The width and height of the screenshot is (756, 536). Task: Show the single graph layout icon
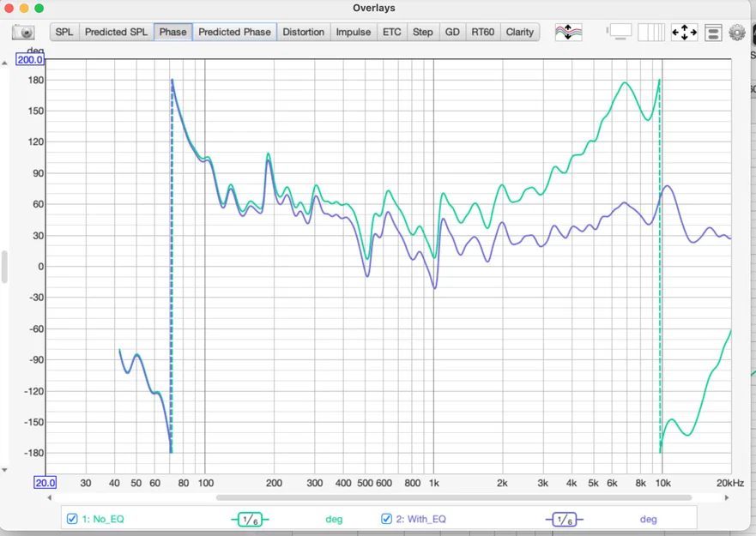[x=620, y=33]
